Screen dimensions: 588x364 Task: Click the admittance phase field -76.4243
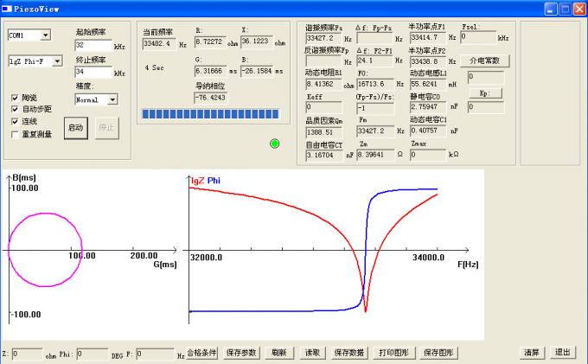tap(211, 98)
